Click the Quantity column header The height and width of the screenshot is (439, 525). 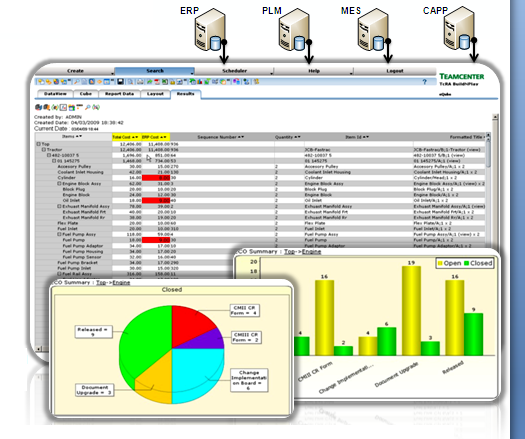click(288, 137)
